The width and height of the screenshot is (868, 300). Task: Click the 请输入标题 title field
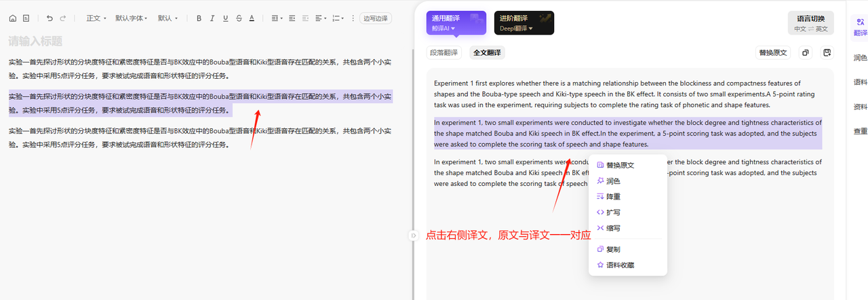[35, 41]
